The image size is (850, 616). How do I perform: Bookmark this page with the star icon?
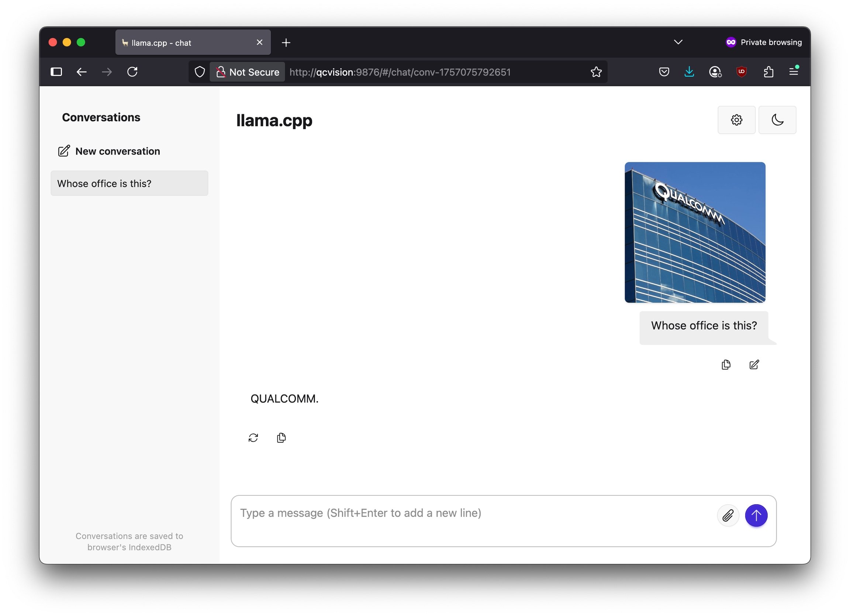tap(596, 72)
